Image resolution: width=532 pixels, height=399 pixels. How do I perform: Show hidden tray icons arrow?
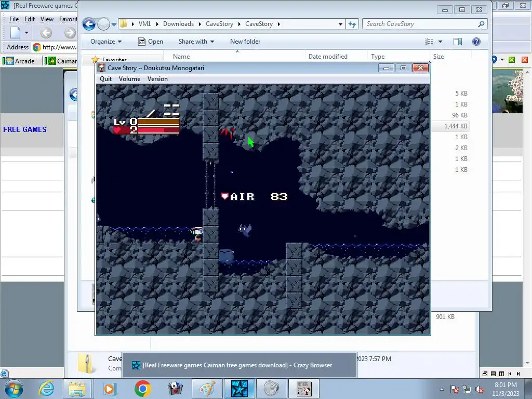pos(442,389)
